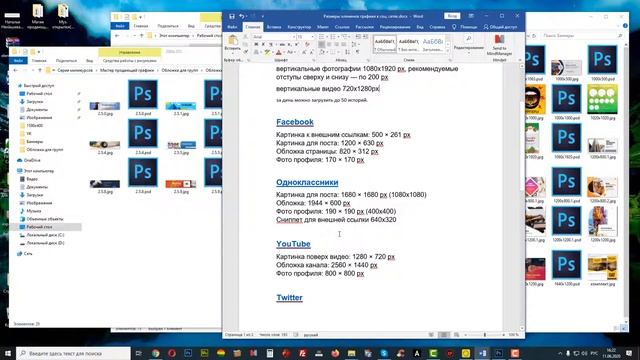
Task: Click the Skype icon on the taskbar
Action: [384, 353]
